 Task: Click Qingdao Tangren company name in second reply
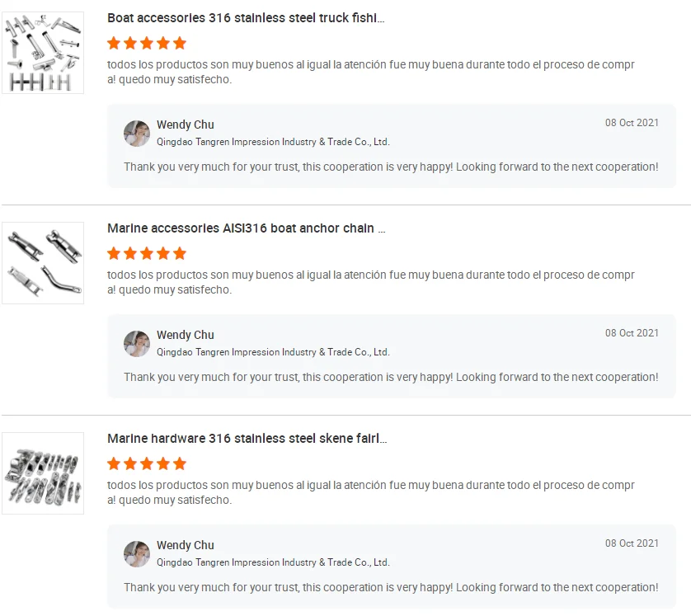(273, 352)
